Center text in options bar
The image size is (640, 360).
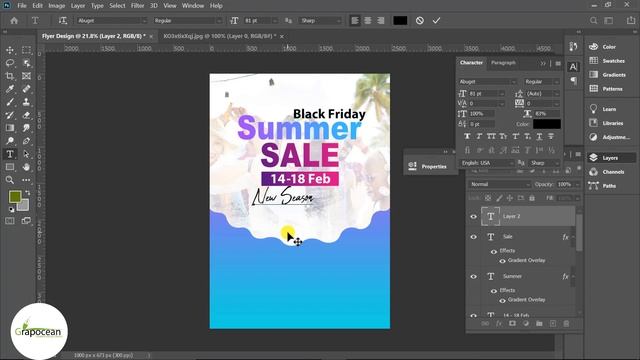click(x=368, y=20)
